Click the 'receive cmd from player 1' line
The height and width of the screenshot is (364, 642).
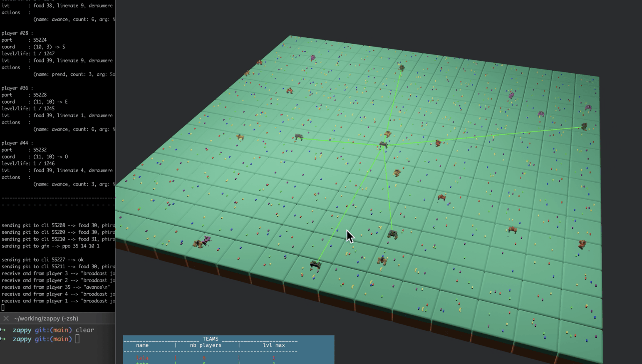click(x=58, y=301)
